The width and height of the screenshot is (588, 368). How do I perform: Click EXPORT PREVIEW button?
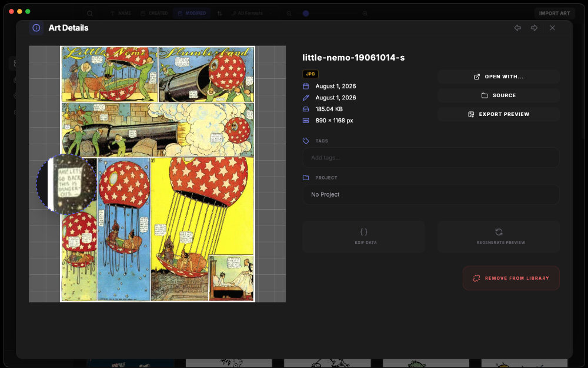tap(499, 114)
